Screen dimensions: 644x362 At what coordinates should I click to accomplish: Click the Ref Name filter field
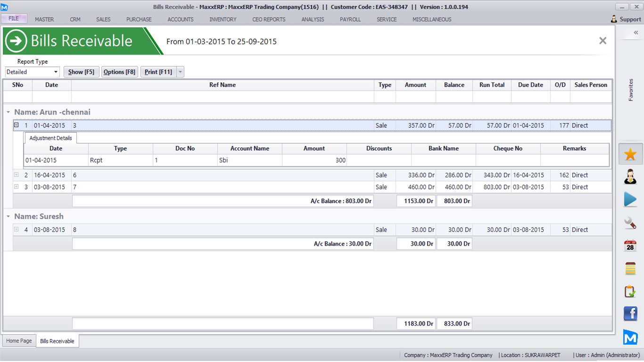tap(222, 97)
